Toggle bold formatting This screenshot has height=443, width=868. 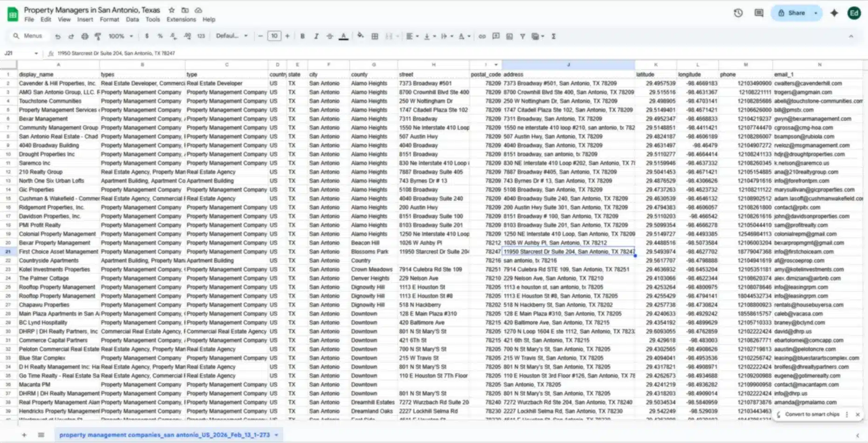[302, 36]
